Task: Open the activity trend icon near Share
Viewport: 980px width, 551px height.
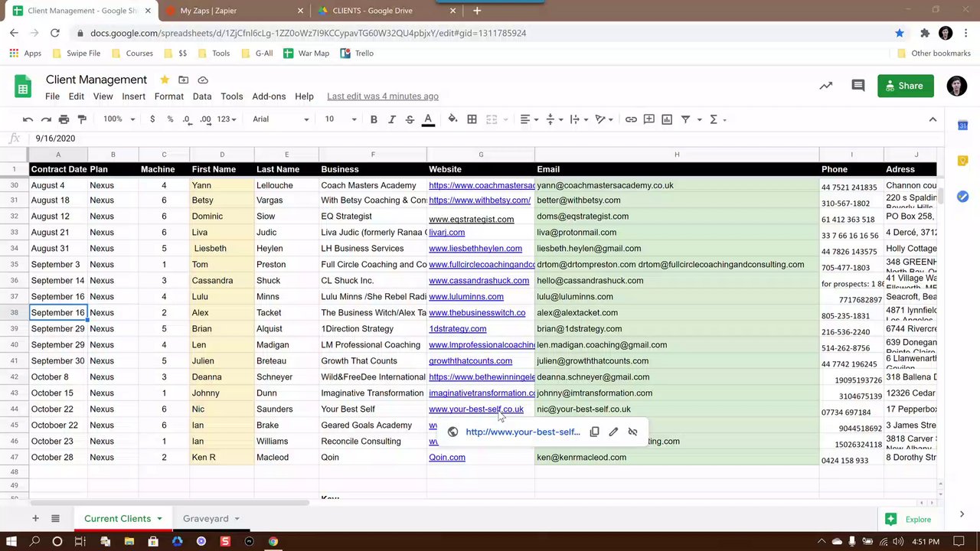Action: pyautogui.click(x=825, y=86)
